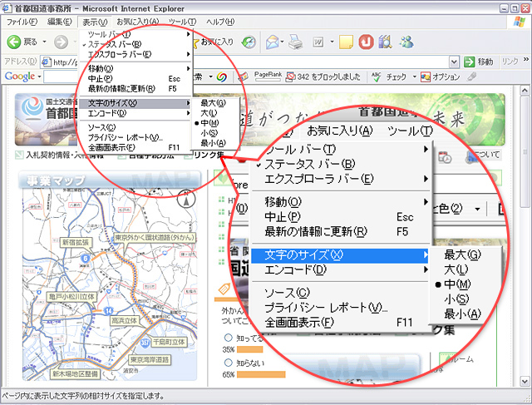
Task: Click the Google toolbar search box
Action: [61, 77]
